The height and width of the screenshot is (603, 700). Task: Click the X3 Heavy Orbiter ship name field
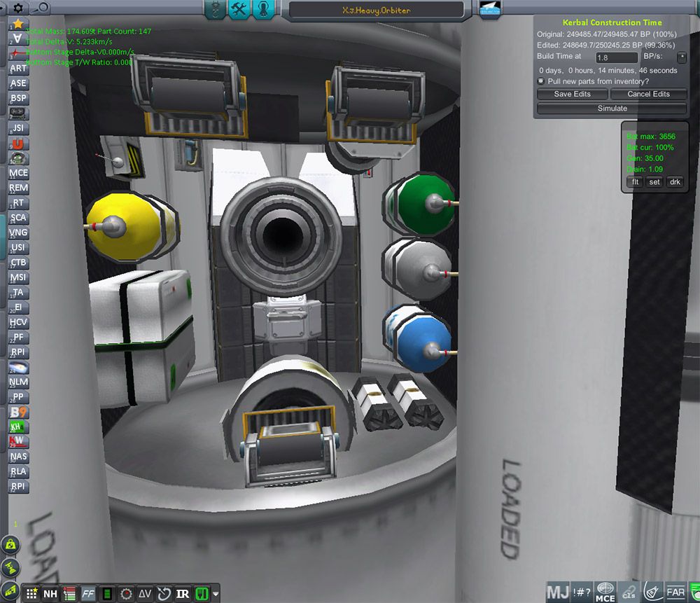(x=377, y=10)
